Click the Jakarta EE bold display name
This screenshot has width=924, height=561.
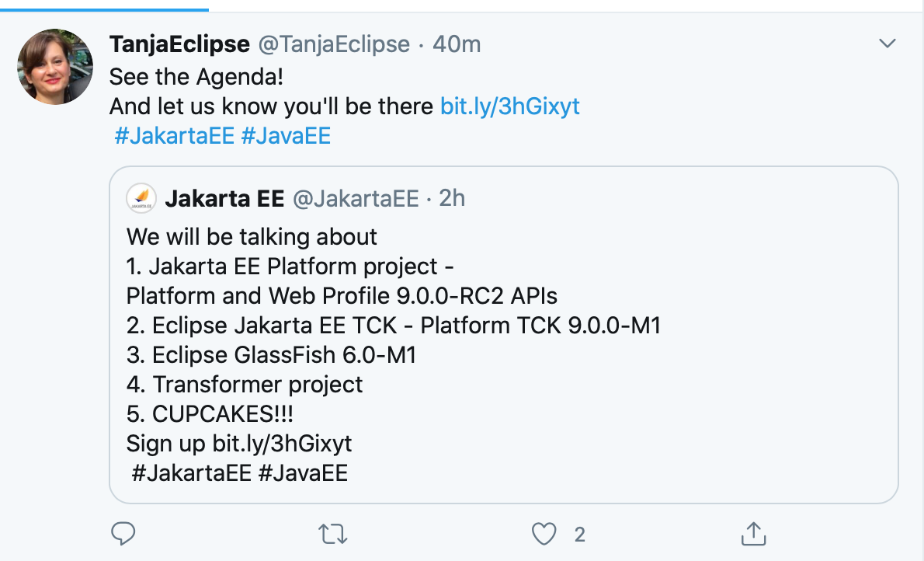pyautogui.click(x=224, y=199)
